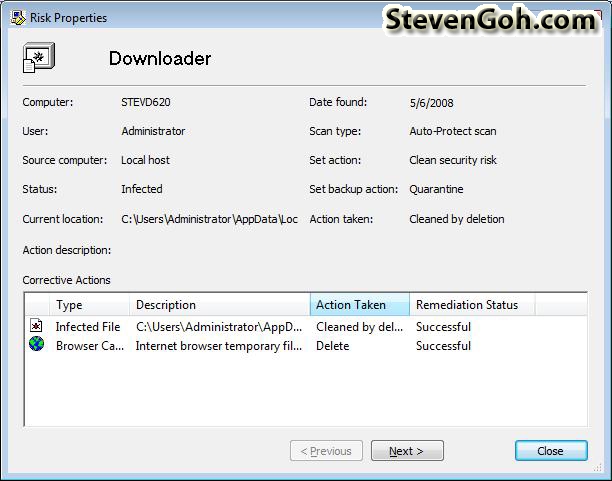Click the STEVD620 computer value
612x481 pixels.
coord(146,102)
